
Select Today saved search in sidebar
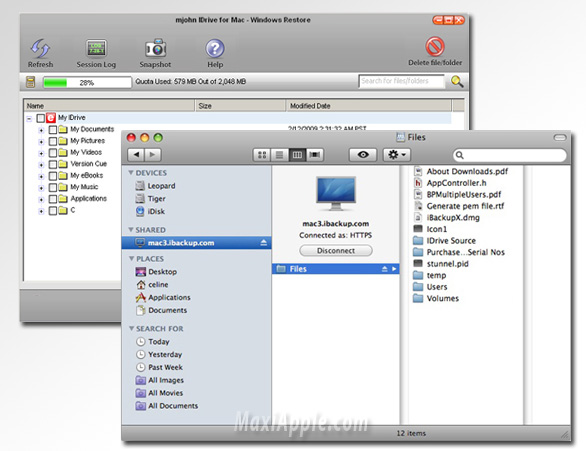[x=153, y=342]
